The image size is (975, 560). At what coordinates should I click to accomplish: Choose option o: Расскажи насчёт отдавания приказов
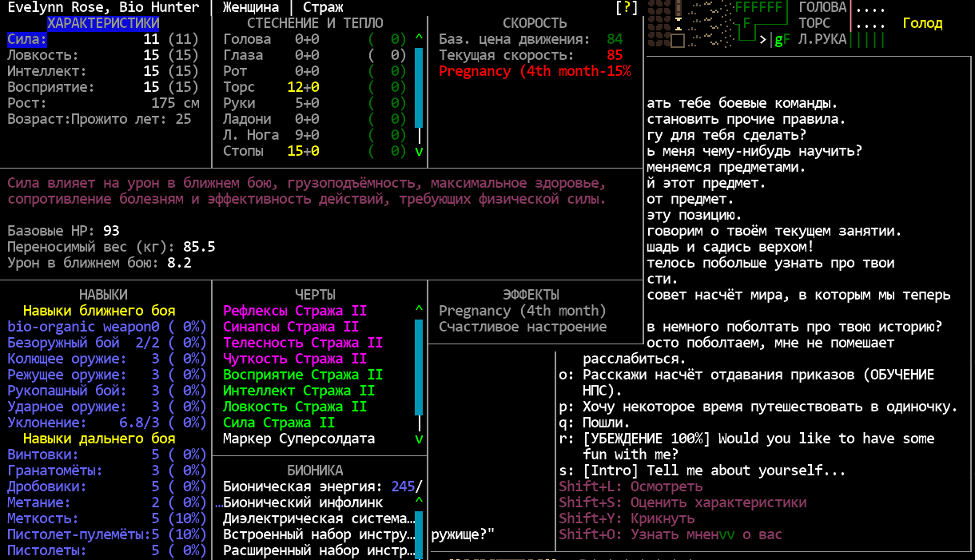746,383
